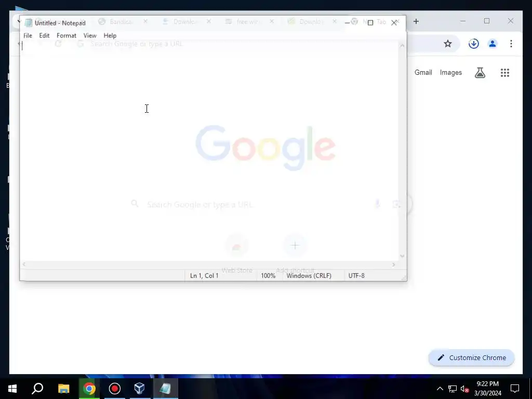Click the muted volume tray icon
532x399 pixels.
click(x=465, y=389)
